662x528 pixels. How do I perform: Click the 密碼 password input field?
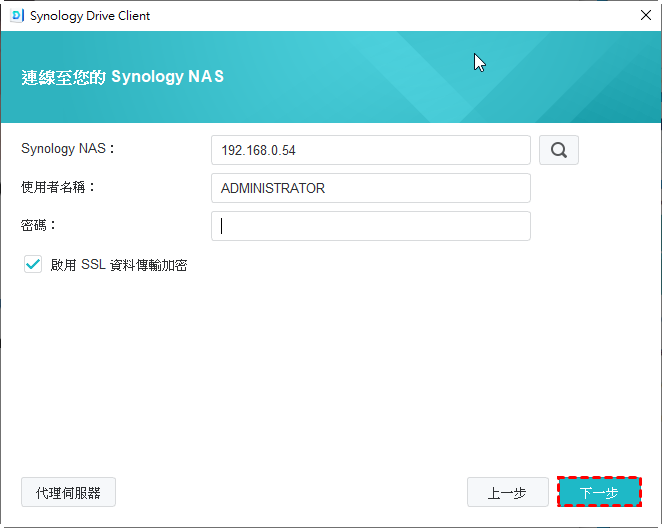tap(371, 226)
